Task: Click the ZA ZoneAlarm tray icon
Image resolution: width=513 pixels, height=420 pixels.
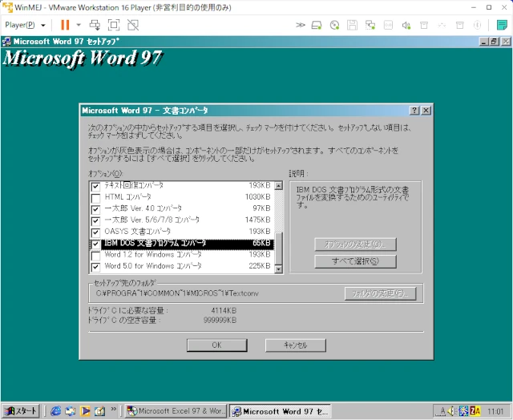Action: coord(475,411)
